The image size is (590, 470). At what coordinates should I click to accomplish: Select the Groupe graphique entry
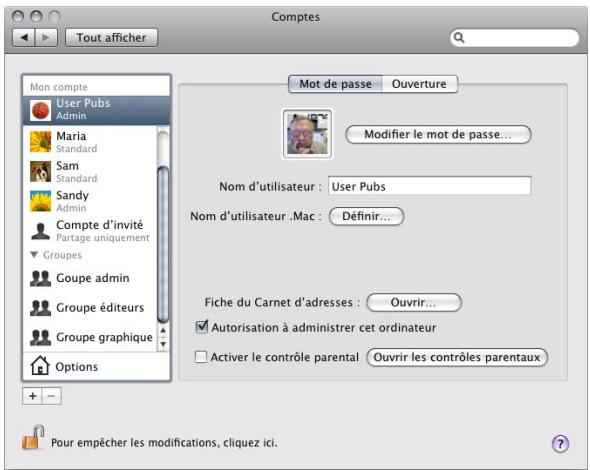pyautogui.click(x=90, y=338)
